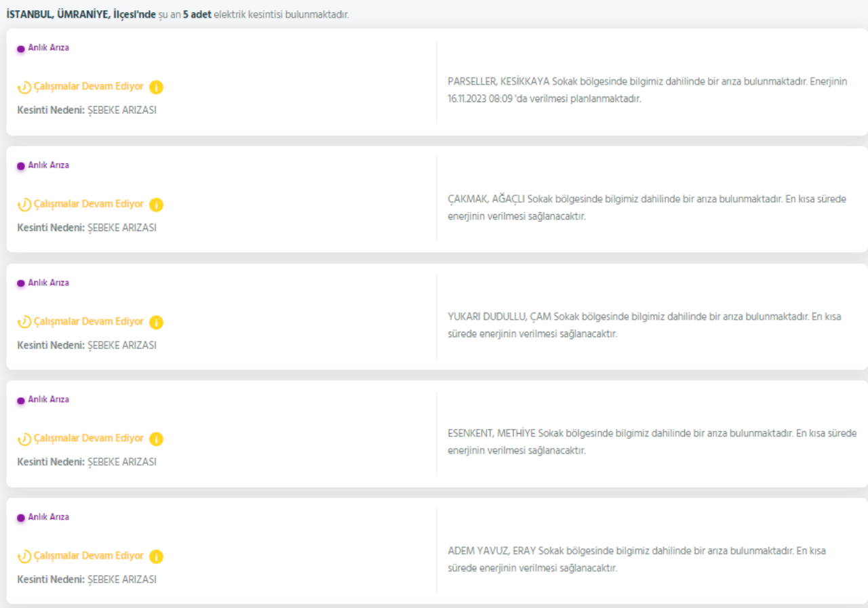Open info icon for YUKARI DUDULLU, ÇAM outage
This screenshot has height=608, width=868.
(x=156, y=322)
